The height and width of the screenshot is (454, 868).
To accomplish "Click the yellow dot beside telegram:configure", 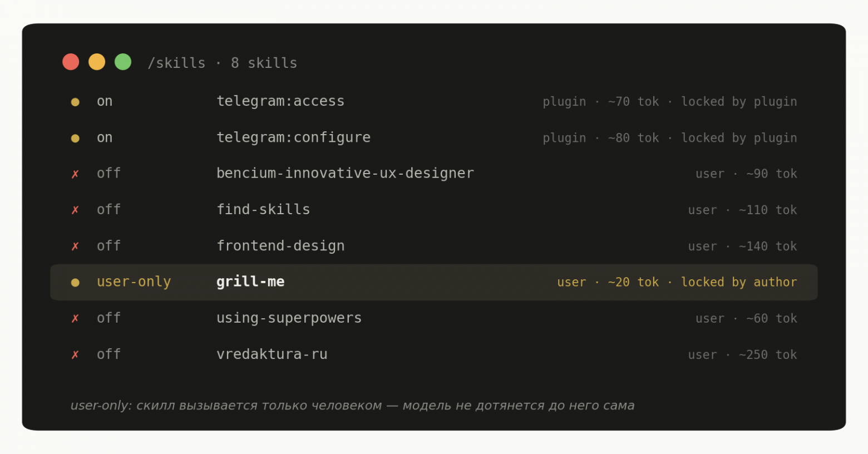I will (x=75, y=138).
